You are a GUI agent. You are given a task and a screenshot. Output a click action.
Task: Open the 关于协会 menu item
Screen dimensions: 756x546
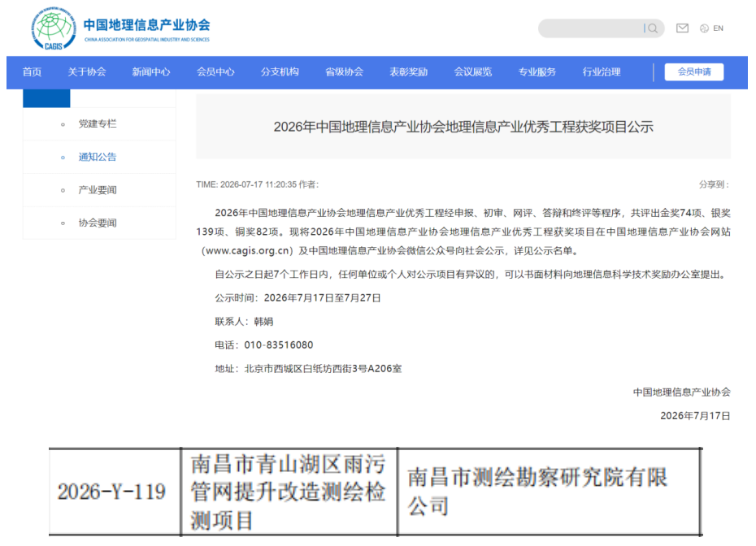click(x=87, y=71)
